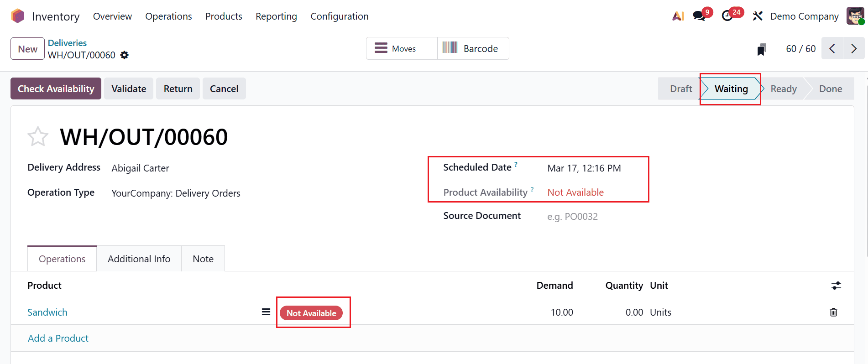The image size is (868, 364).
Task: Open the Barcode smart button
Action: (x=473, y=48)
